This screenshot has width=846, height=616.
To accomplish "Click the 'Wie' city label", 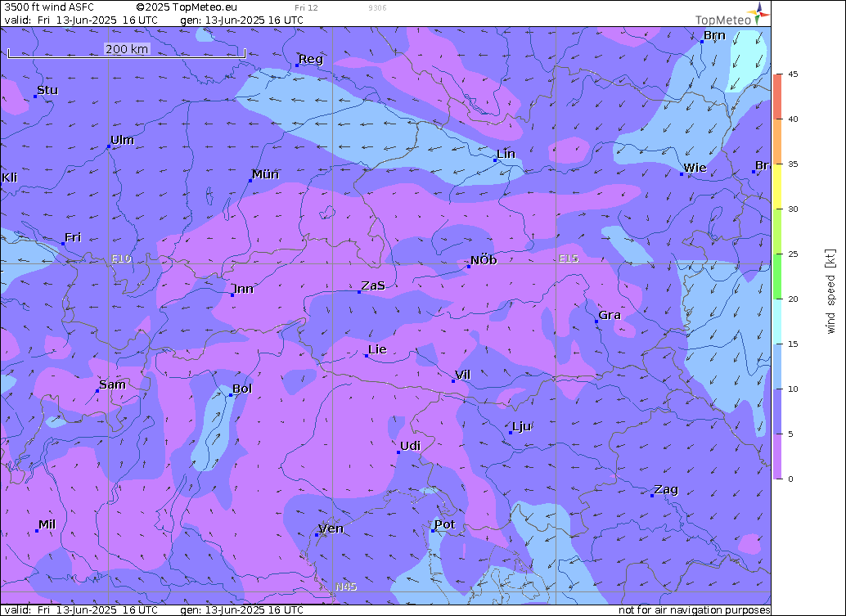I will tap(695, 168).
